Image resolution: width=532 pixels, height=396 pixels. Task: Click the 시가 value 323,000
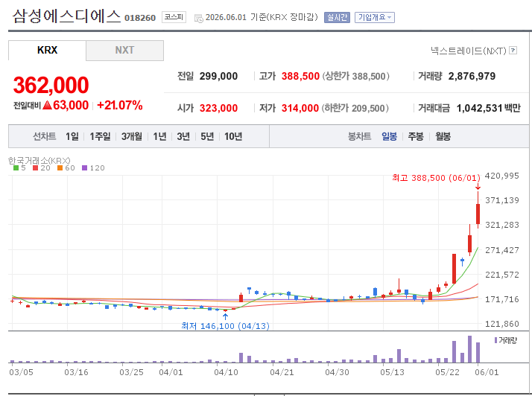click(218, 108)
